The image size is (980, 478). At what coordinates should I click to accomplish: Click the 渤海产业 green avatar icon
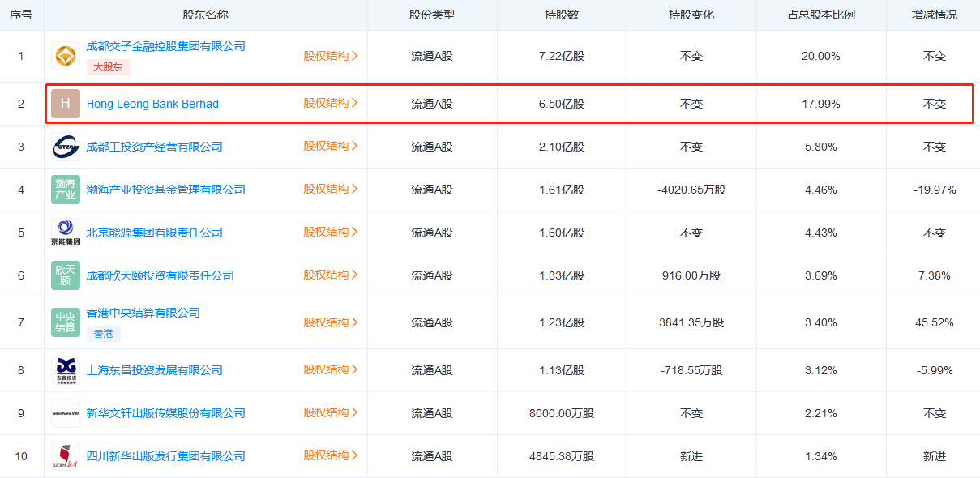click(66, 190)
